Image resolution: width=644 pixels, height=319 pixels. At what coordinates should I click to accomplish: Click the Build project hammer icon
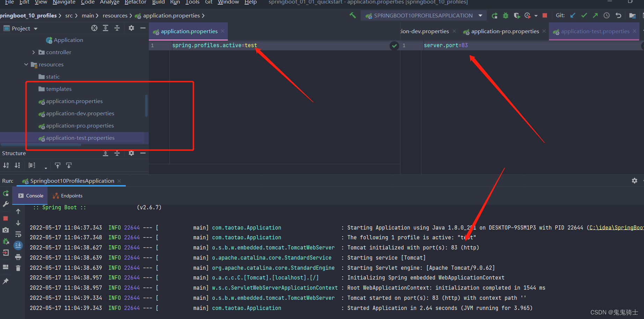pyautogui.click(x=353, y=15)
